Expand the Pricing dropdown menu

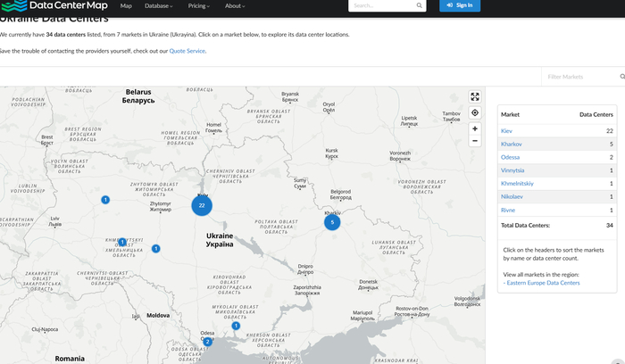(x=199, y=5)
